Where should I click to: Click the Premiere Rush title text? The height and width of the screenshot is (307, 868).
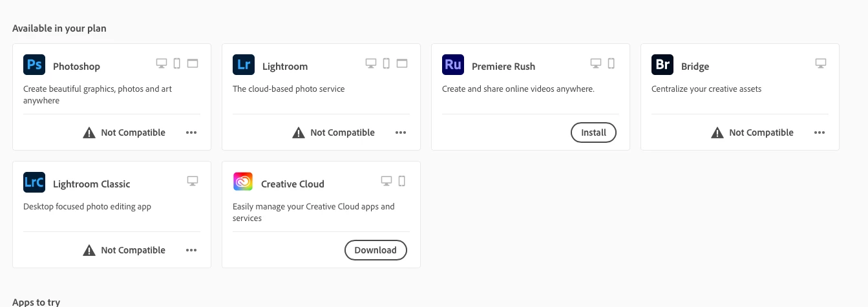[503, 67]
